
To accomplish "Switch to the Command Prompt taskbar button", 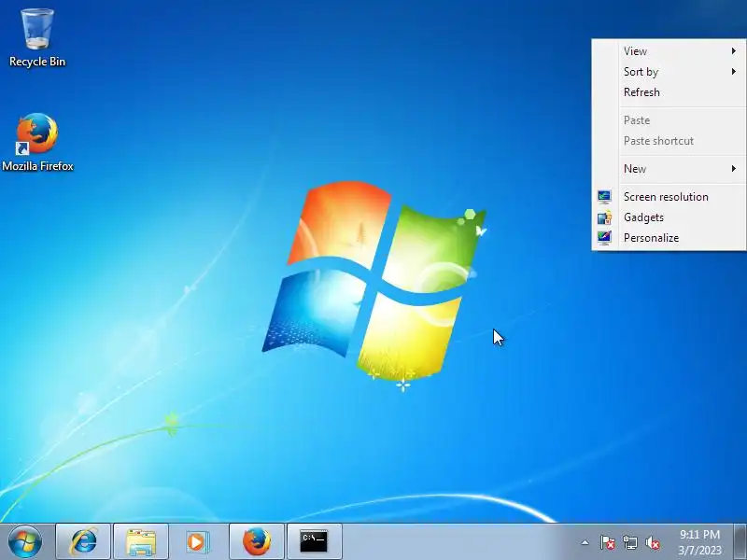I will 315,541.
